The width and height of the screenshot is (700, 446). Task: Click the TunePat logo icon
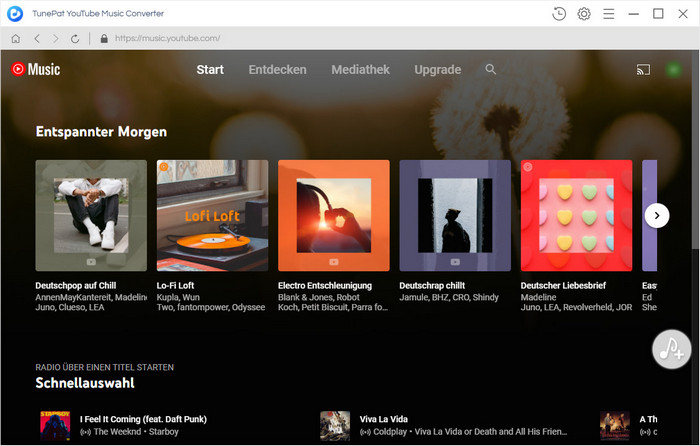point(15,14)
